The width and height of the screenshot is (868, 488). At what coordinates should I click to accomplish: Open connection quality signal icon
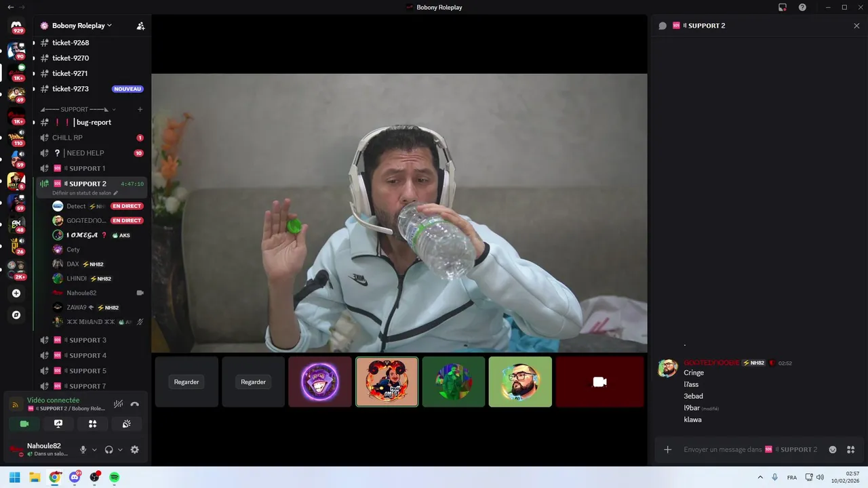click(16, 405)
